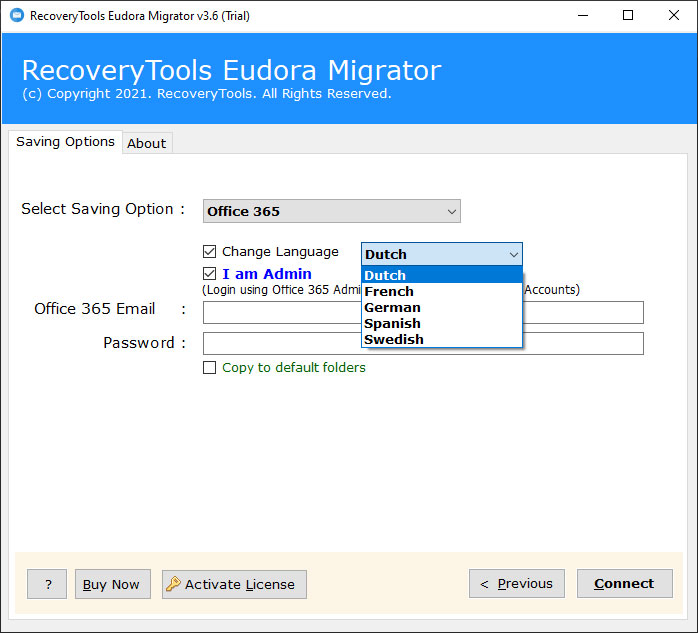Choose French in the language list

(442, 291)
